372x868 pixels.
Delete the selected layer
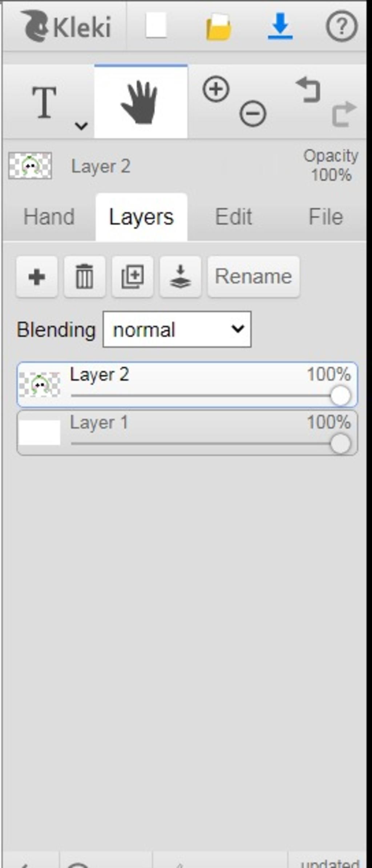(x=85, y=277)
